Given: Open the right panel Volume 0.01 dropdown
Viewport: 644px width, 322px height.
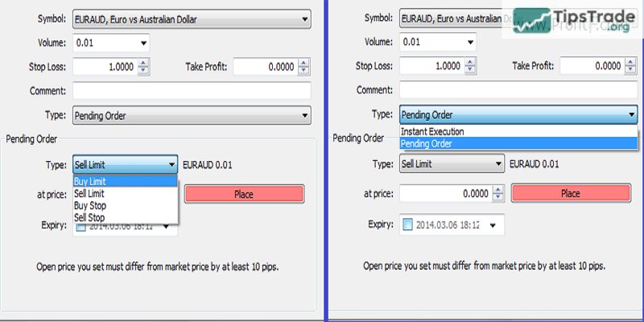Looking at the screenshot, I should click(x=469, y=43).
